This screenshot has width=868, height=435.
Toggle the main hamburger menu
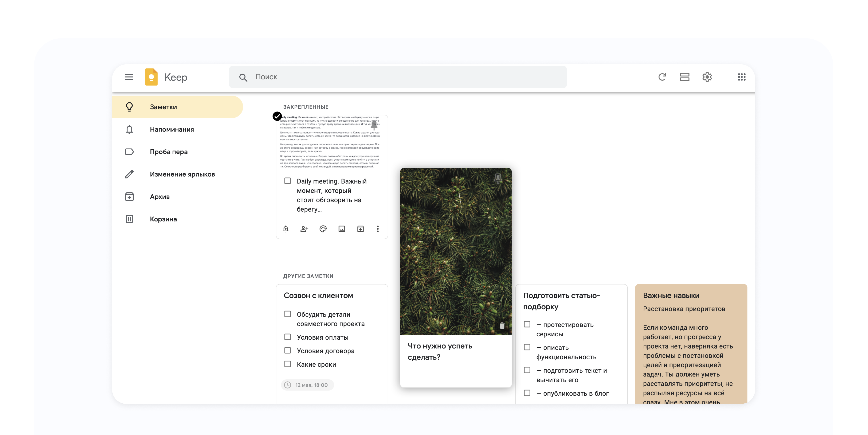129,77
